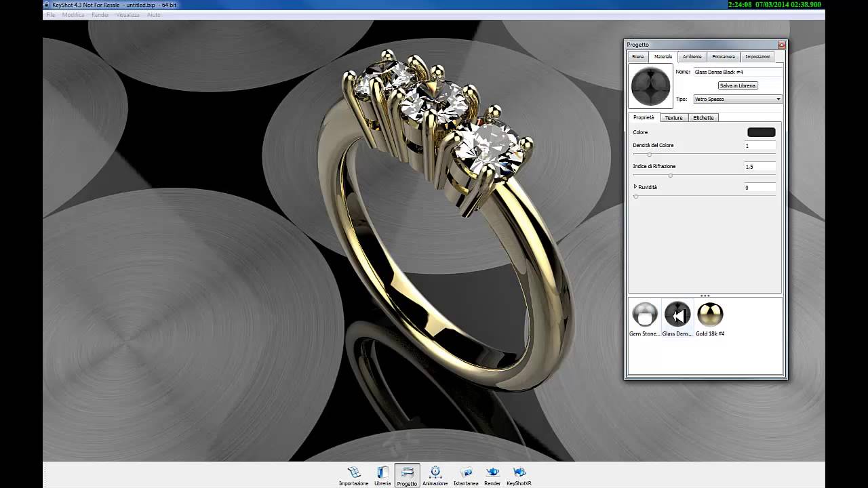Switch to the Fotocamera tab
868x488 pixels.
(723, 57)
